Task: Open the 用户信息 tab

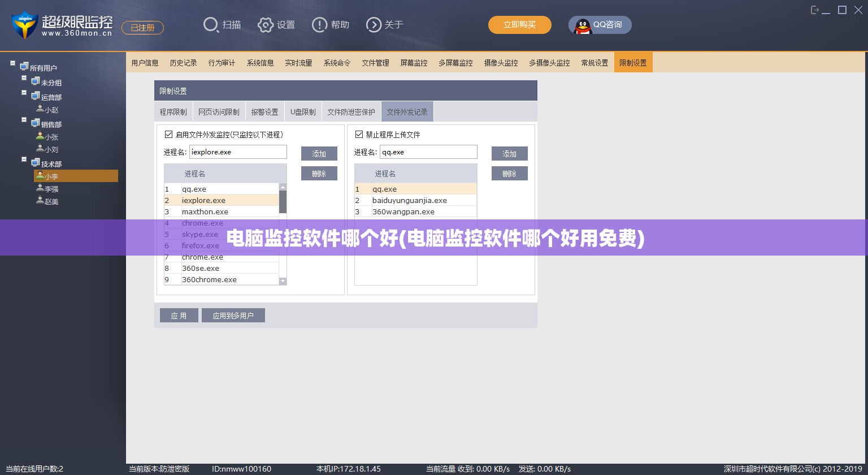Action: click(145, 63)
